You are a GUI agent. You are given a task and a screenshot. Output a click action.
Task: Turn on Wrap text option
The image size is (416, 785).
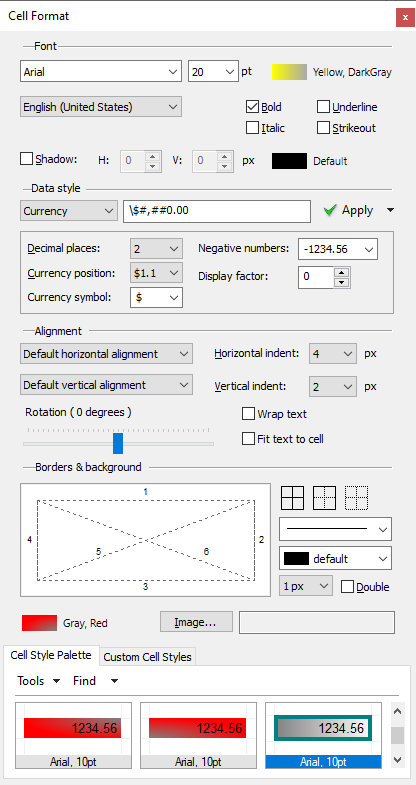click(x=248, y=414)
